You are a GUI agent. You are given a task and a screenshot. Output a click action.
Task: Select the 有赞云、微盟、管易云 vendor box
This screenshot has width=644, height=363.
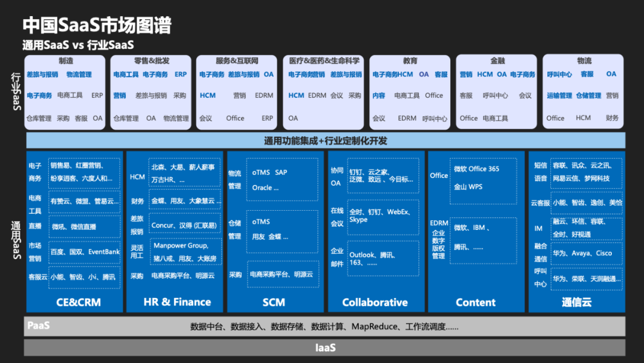(84, 201)
